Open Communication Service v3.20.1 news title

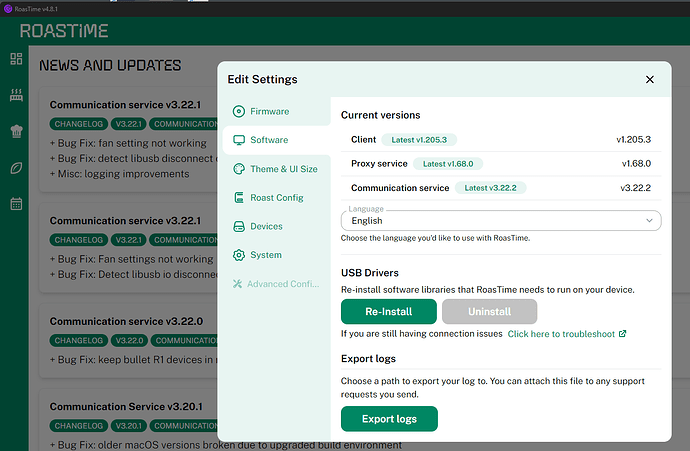pyautogui.click(x=126, y=407)
